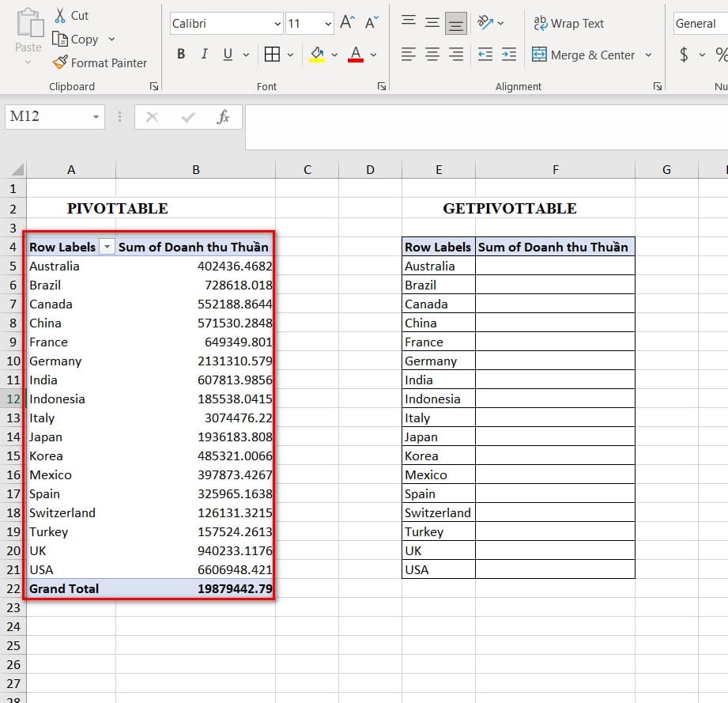Activate the Format Painter brush

click(x=60, y=62)
